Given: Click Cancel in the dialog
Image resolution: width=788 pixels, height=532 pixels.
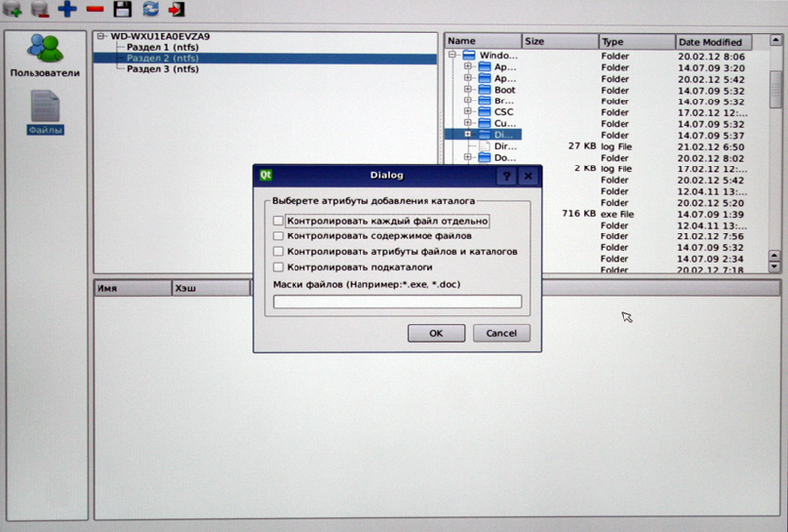Looking at the screenshot, I should point(501,333).
